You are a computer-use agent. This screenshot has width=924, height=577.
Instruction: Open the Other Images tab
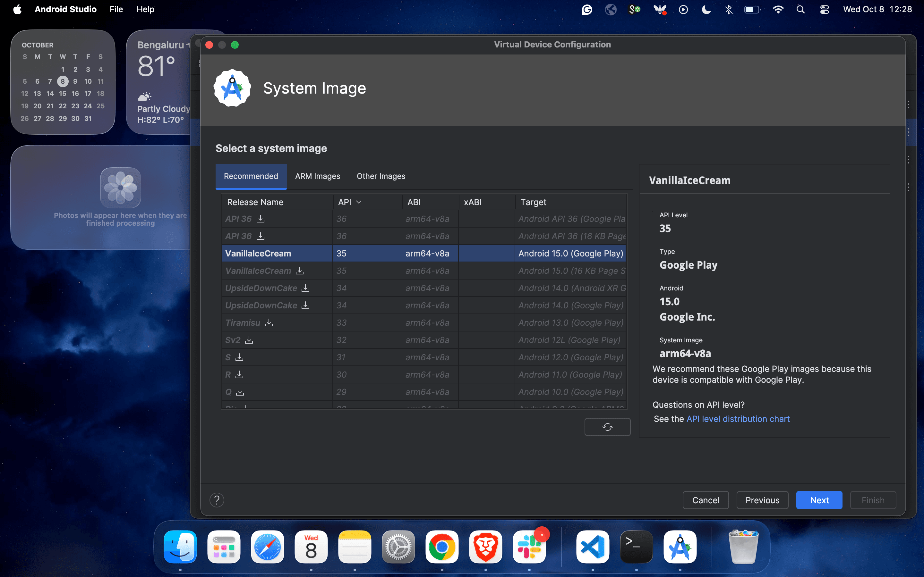click(x=381, y=176)
